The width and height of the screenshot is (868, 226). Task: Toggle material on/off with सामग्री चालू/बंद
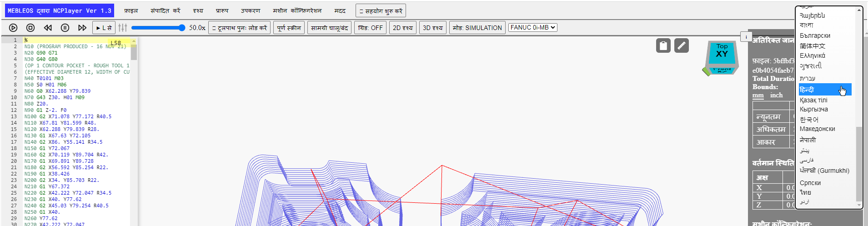[329, 28]
